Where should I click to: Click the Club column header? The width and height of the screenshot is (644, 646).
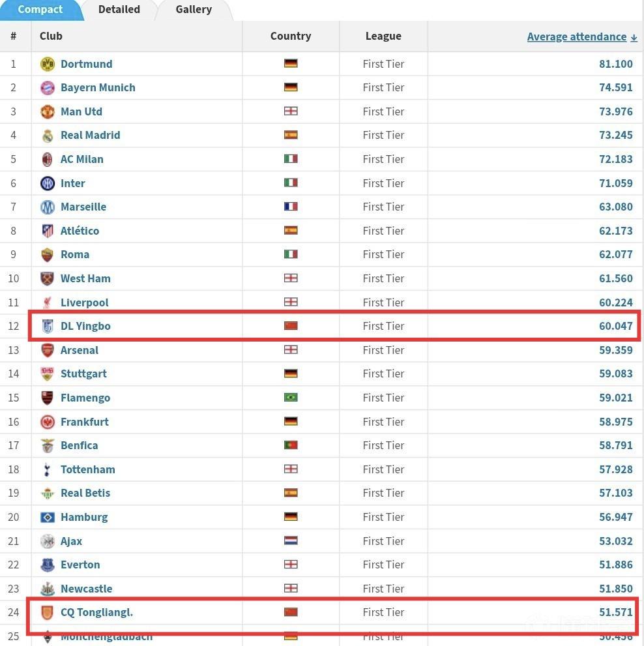pos(51,36)
